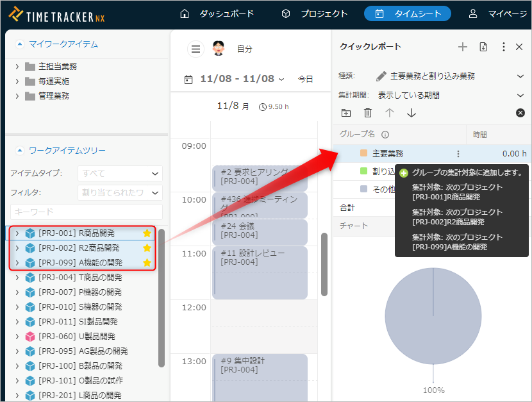
Task: Open the アイテムタイプ dropdown
Action: [120, 173]
